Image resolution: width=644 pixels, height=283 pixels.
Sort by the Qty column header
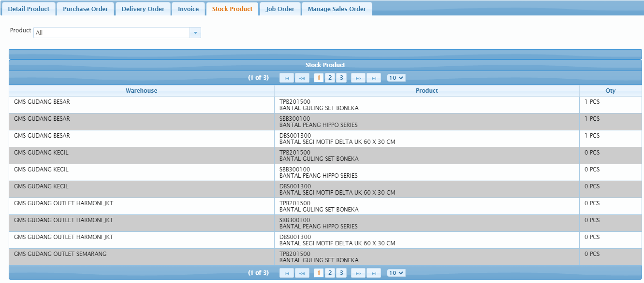(x=611, y=91)
